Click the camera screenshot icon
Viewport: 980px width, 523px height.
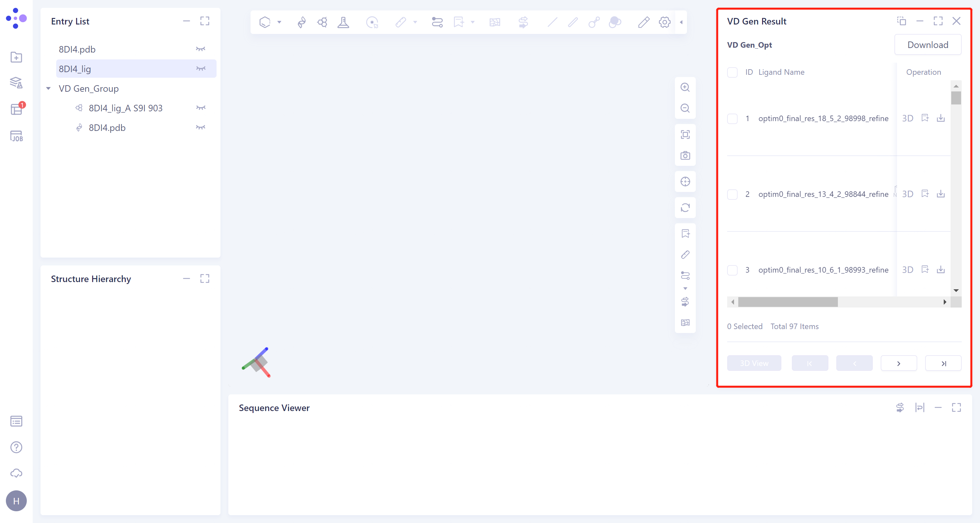click(685, 155)
